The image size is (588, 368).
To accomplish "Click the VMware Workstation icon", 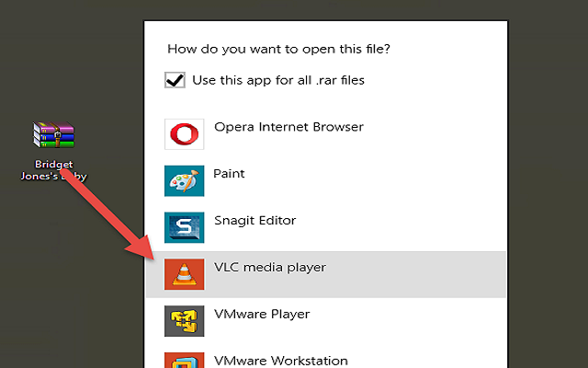I will click(x=184, y=359).
